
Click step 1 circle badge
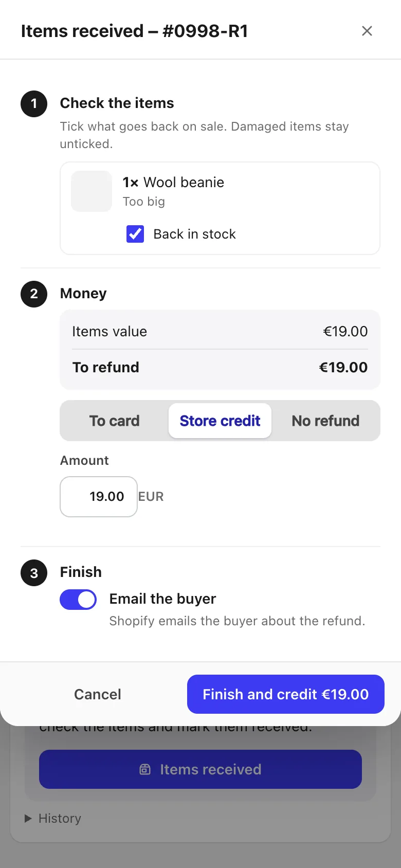pyautogui.click(x=34, y=103)
